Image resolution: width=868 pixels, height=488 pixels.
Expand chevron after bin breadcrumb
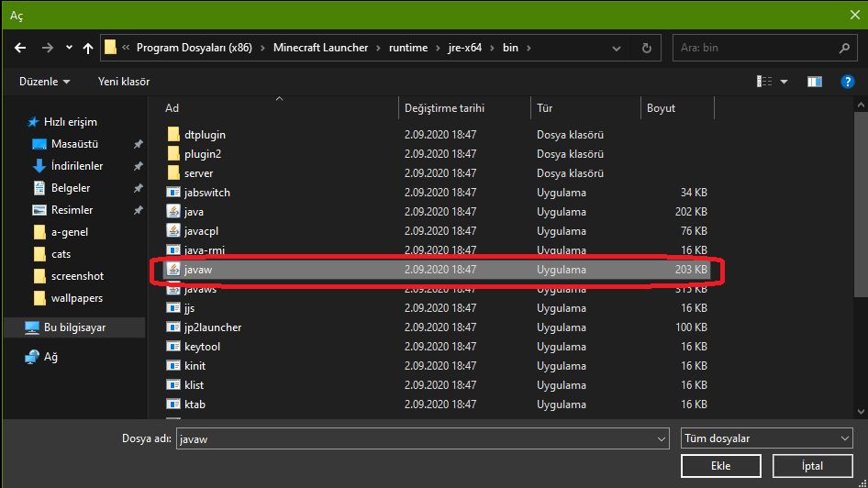529,48
